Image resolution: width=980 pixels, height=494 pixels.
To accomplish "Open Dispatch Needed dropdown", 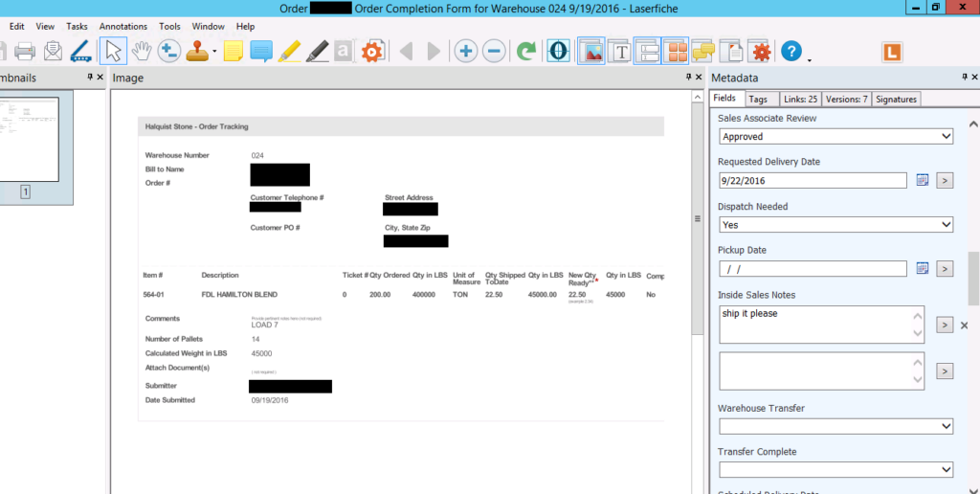I will click(835, 224).
